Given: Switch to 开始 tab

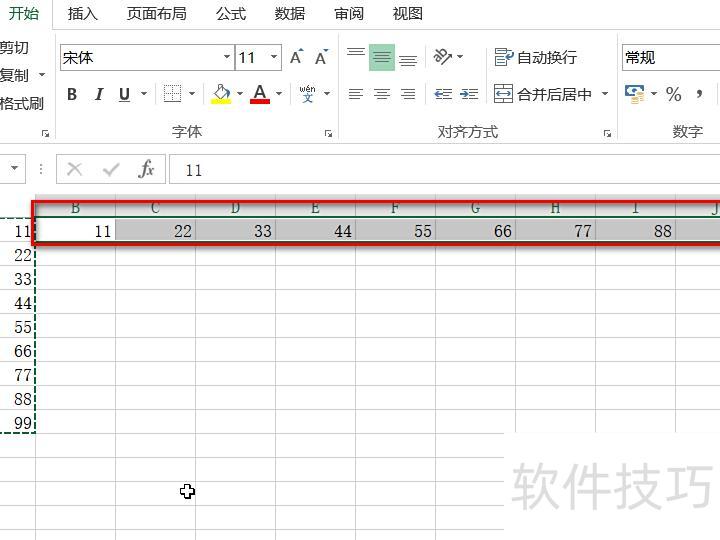Looking at the screenshot, I should click(24, 13).
